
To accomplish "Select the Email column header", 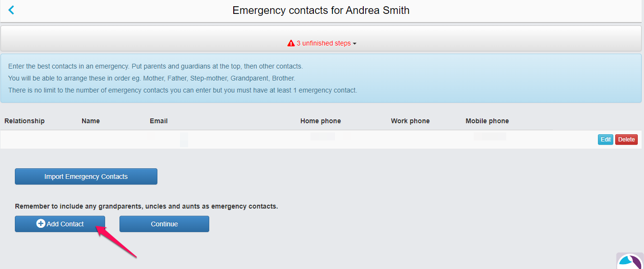I will [x=159, y=121].
